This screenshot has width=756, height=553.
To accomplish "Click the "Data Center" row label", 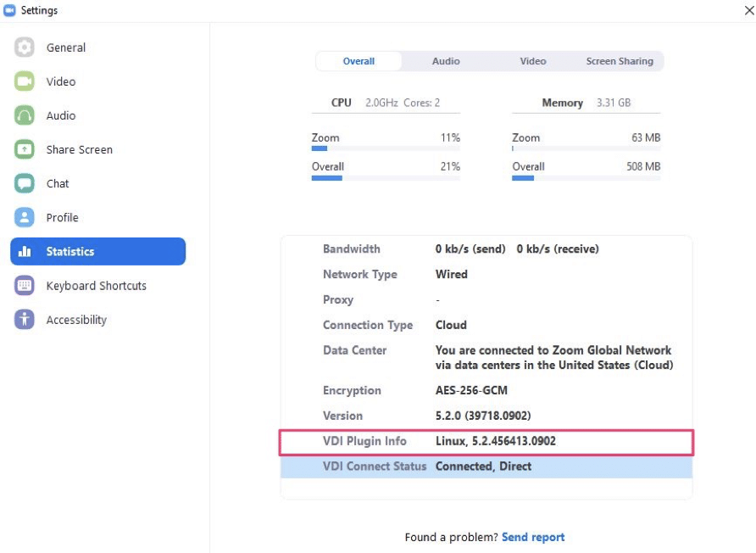I will click(x=355, y=350).
